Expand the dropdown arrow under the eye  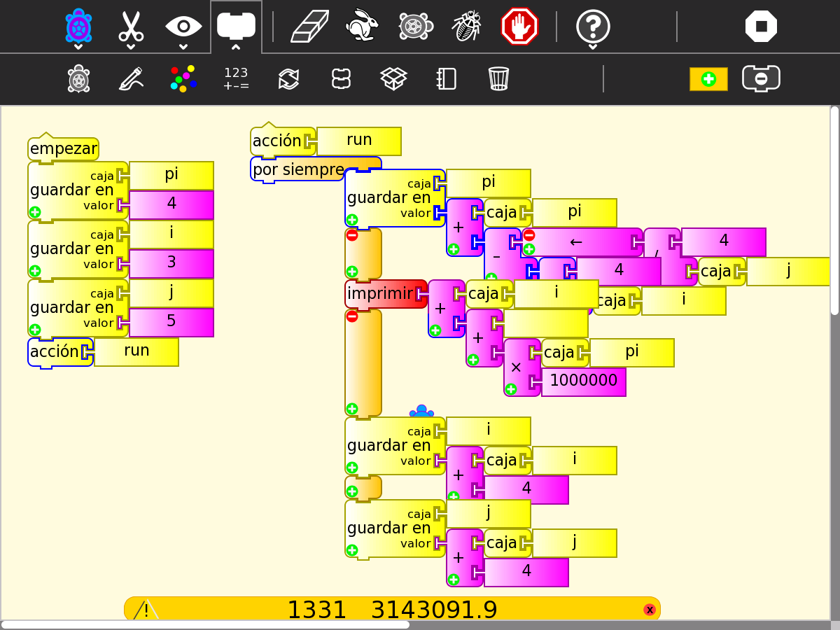(x=183, y=47)
